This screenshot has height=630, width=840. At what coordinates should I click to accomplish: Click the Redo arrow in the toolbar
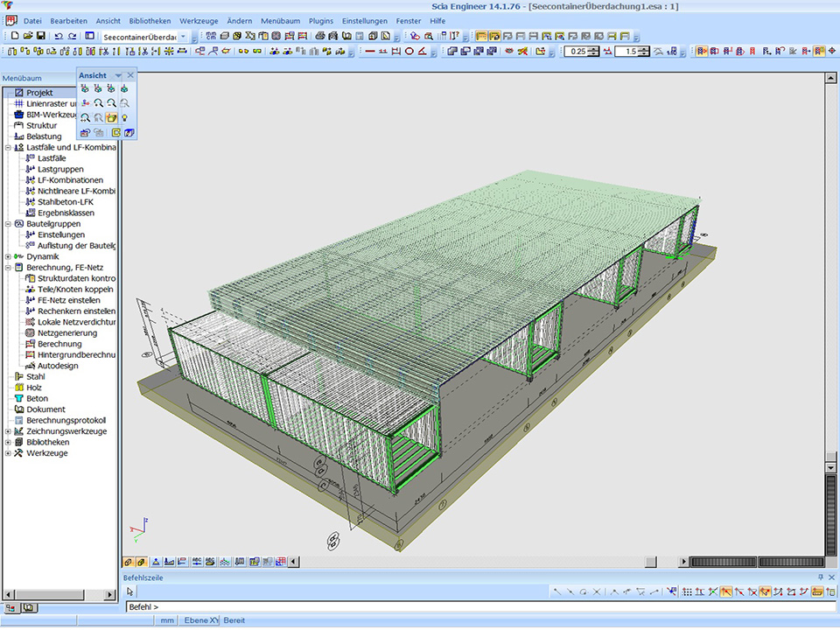(72, 36)
